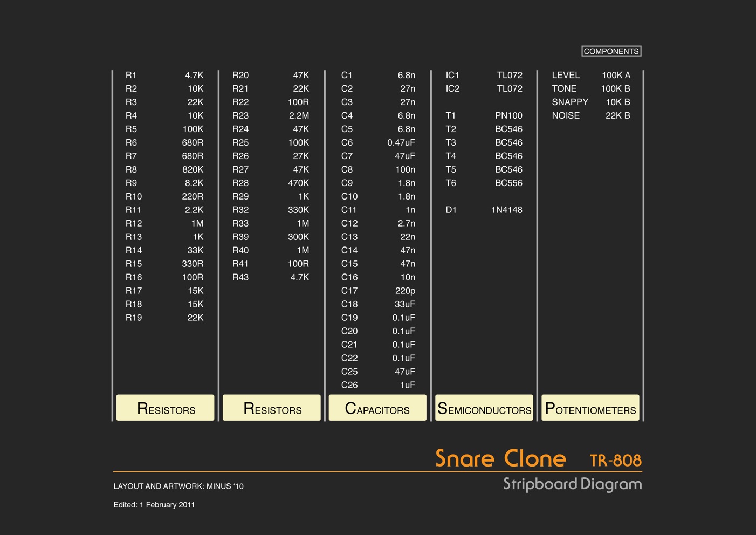
Task: Click the COMPONENTS label box
Action: point(611,51)
